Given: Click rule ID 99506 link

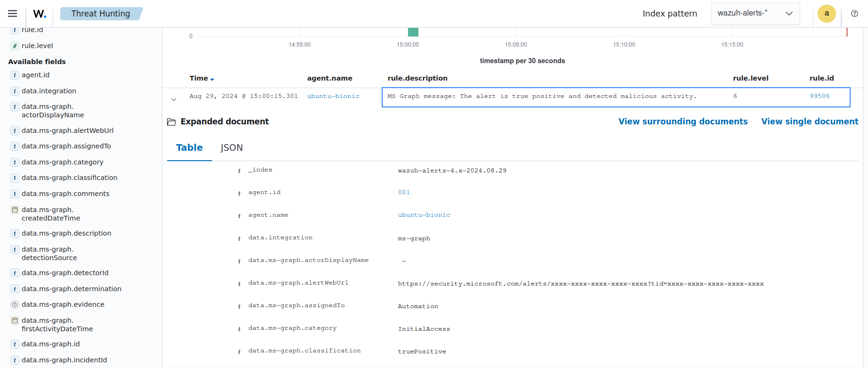Looking at the screenshot, I should point(820,96).
